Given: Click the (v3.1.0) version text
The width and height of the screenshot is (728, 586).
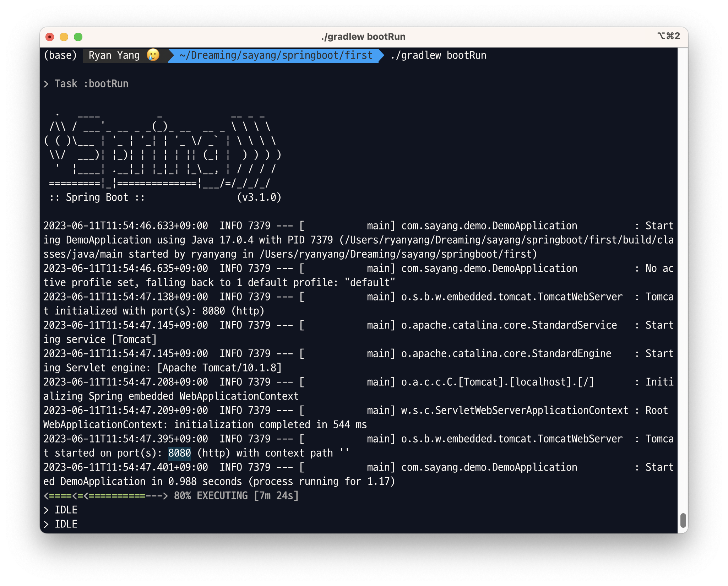Looking at the screenshot, I should [259, 197].
